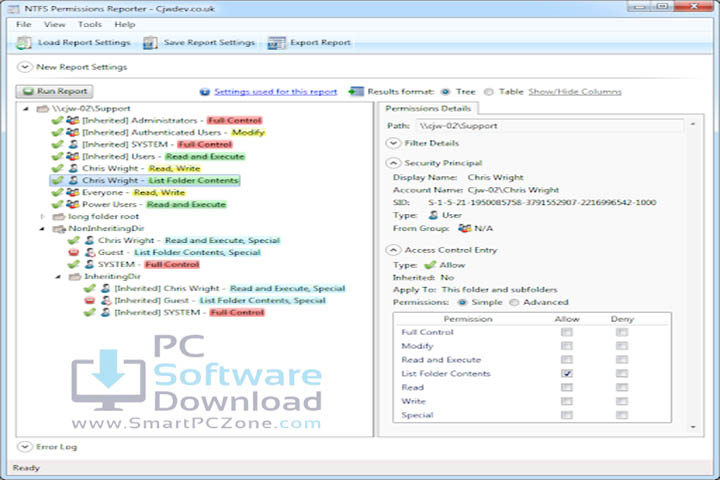Click group icon of Everyone row
This screenshot has height=480, width=720.
click(x=73, y=192)
